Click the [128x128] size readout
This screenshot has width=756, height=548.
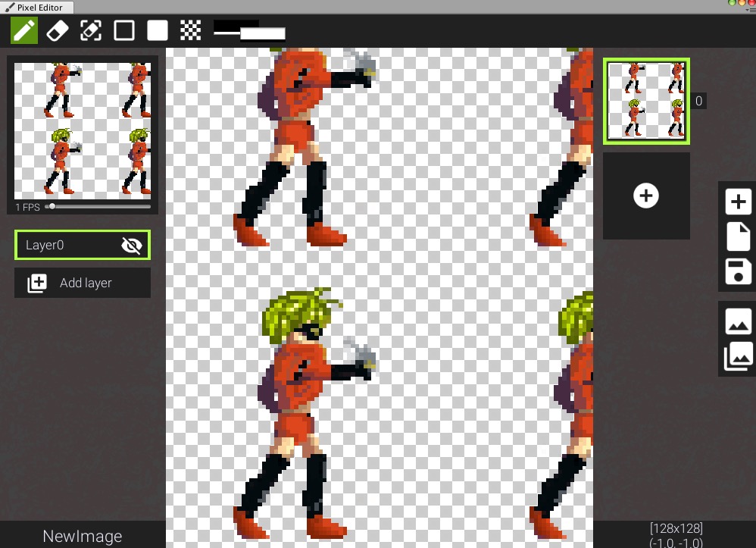[676, 528]
